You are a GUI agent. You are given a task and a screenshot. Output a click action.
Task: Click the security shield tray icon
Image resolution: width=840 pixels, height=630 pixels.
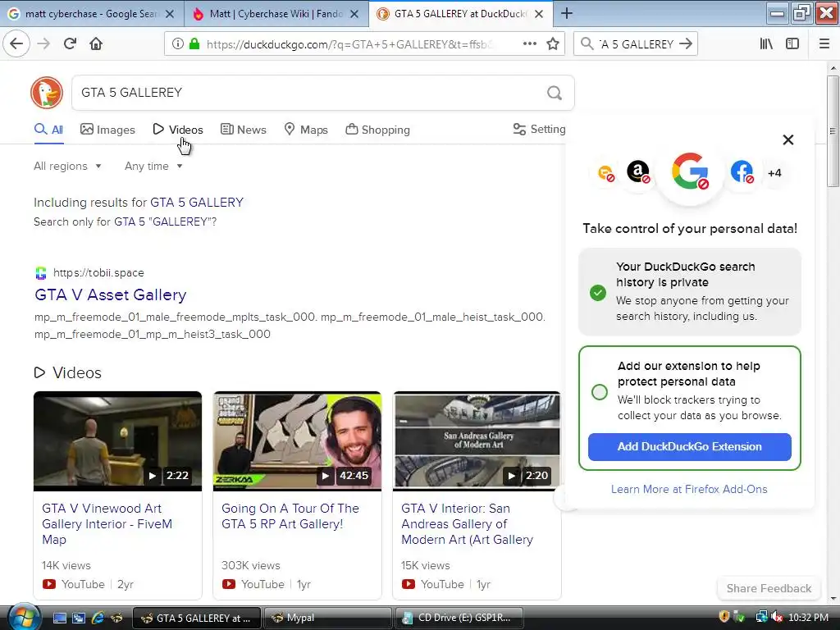click(724, 617)
